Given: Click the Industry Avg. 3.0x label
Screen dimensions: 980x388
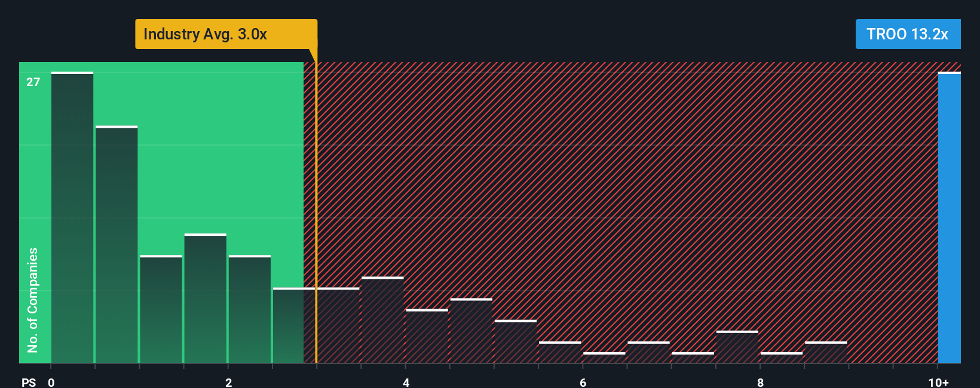Looking at the screenshot, I should point(226,34).
